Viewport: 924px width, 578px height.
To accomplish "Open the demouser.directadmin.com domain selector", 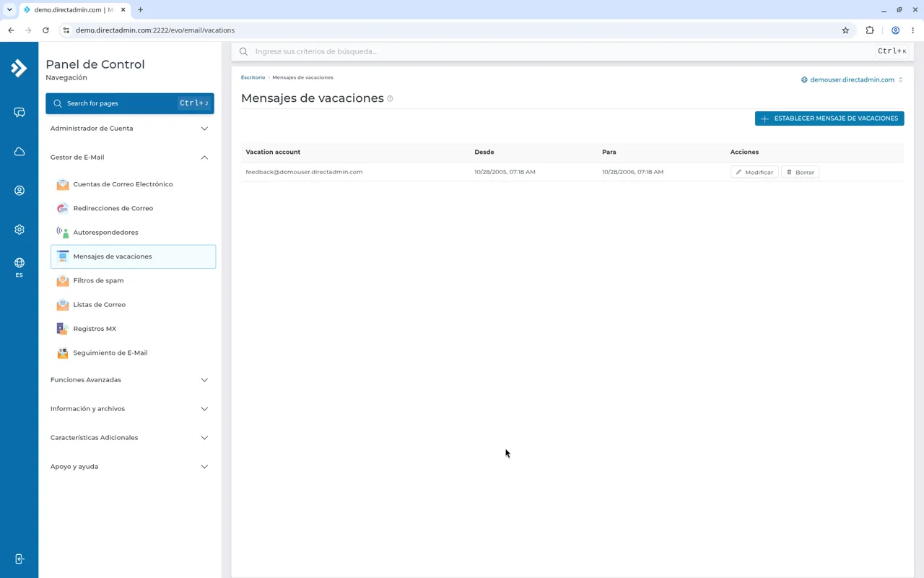I will 852,79.
